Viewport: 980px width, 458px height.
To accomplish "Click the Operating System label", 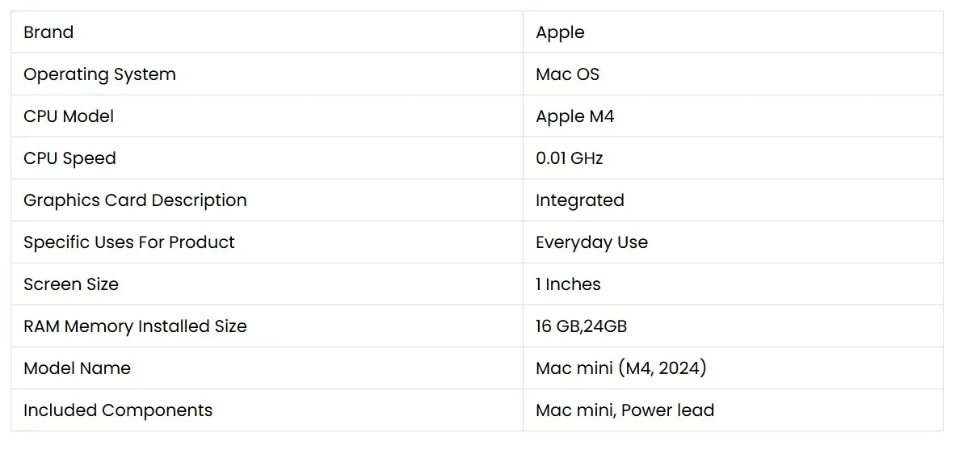I will point(99,74).
